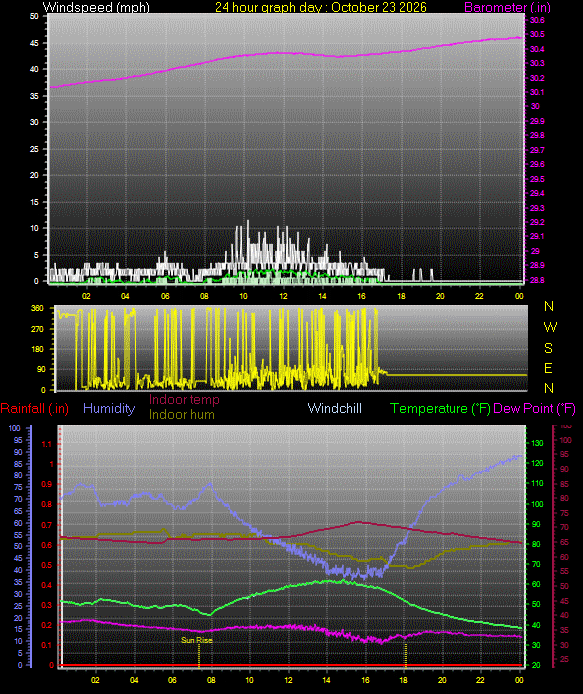The image size is (583, 694).
Task: Click the 'Humidity' legend label
Action: (109, 408)
